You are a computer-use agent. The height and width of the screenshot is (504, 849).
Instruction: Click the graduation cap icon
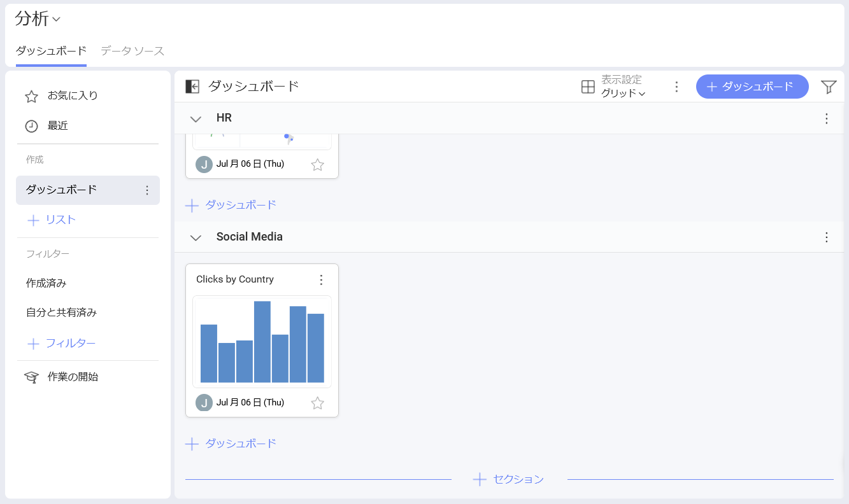[31, 377]
